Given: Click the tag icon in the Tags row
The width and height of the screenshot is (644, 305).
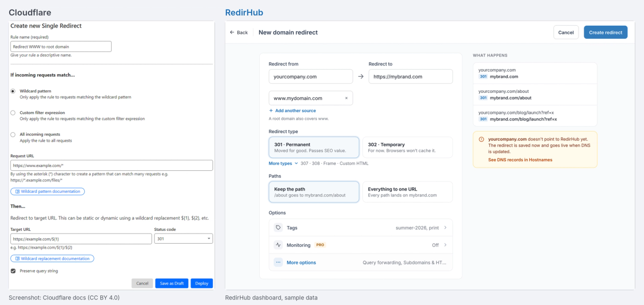Looking at the screenshot, I should pyautogui.click(x=278, y=228).
